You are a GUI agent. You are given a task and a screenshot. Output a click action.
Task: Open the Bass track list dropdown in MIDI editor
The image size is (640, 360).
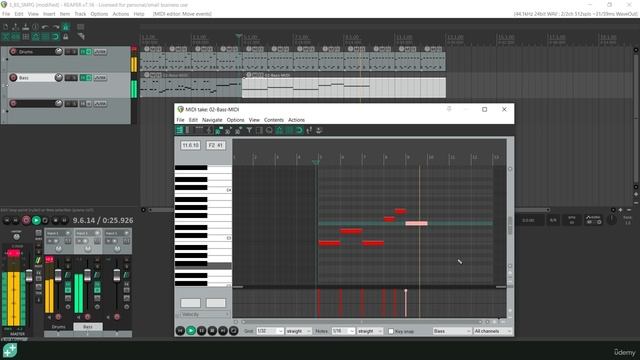click(x=452, y=331)
